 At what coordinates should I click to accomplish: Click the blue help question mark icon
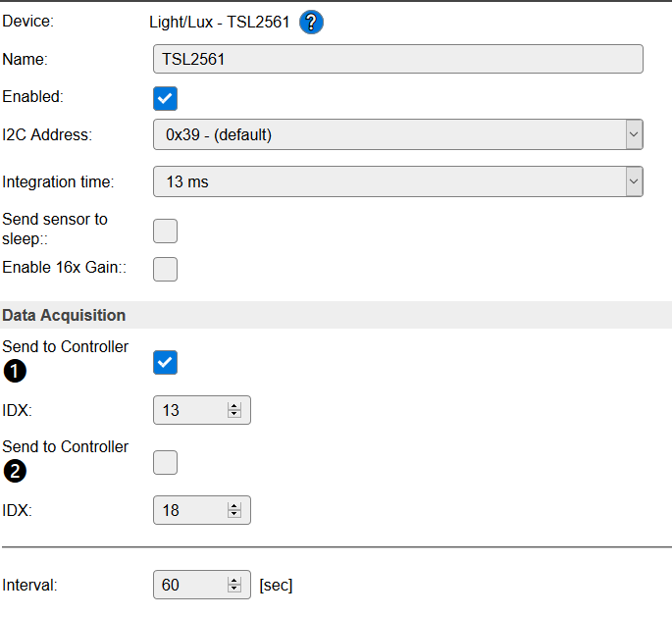click(x=311, y=23)
